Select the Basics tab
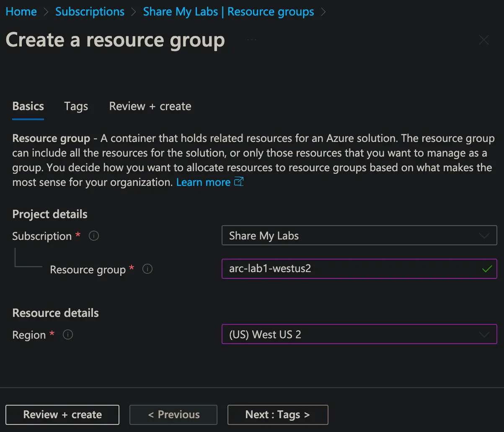This screenshot has width=504, height=432. pos(28,106)
